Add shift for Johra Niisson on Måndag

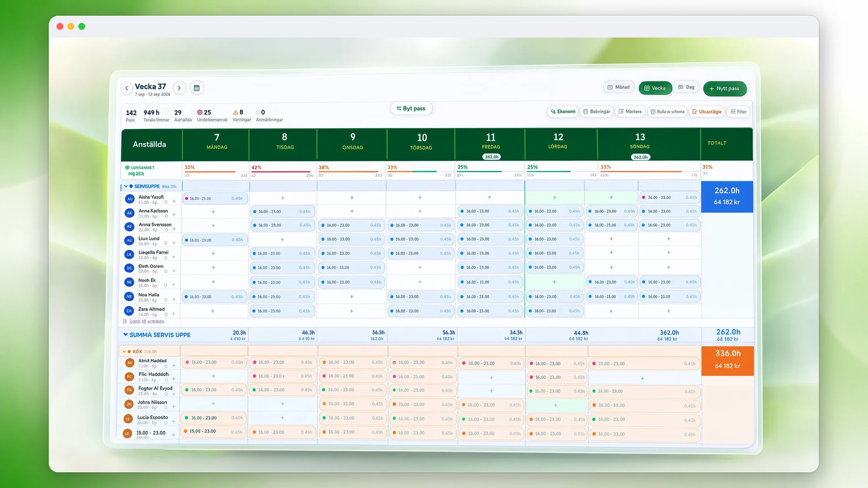[213, 404]
